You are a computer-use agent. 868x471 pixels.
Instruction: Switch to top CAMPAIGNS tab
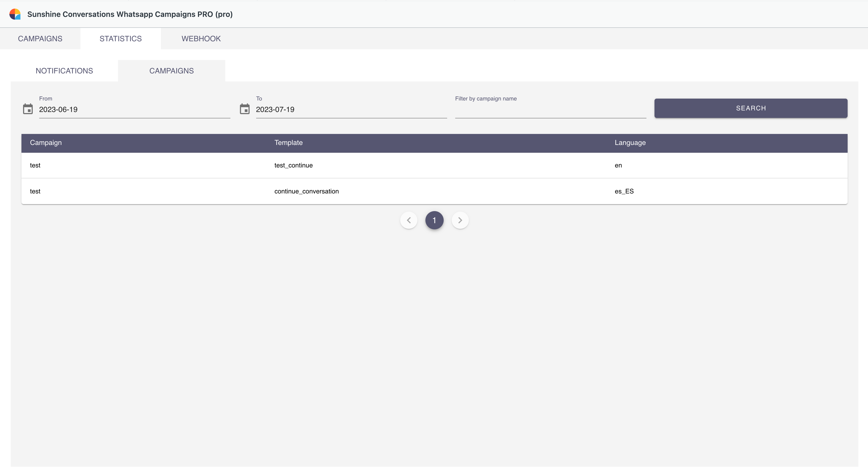40,39
